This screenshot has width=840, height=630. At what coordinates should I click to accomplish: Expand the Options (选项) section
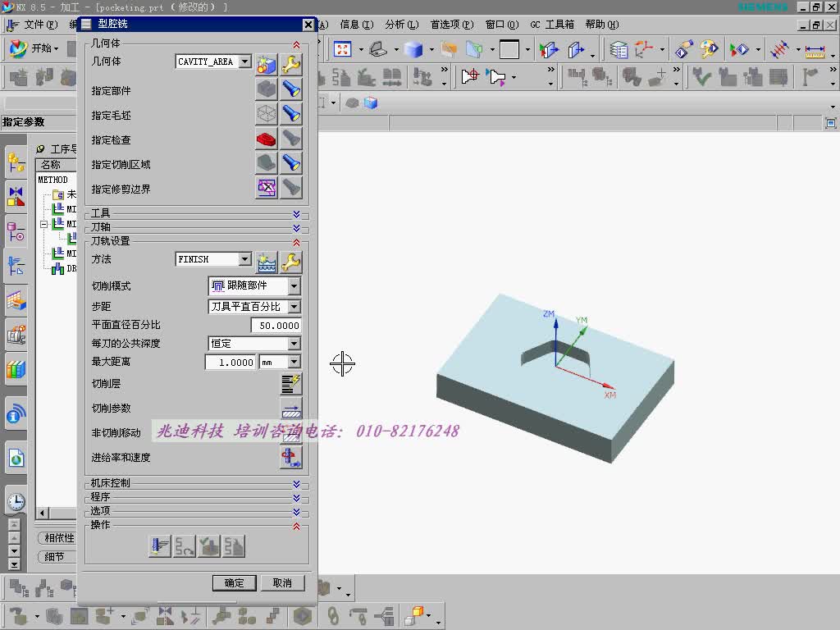[296, 512]
